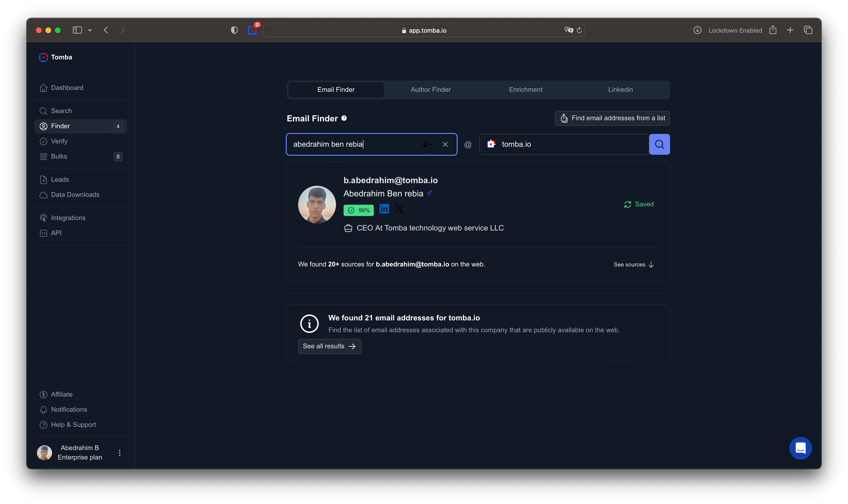
Task: Expand See sources for the email
Action: (634, 265)
